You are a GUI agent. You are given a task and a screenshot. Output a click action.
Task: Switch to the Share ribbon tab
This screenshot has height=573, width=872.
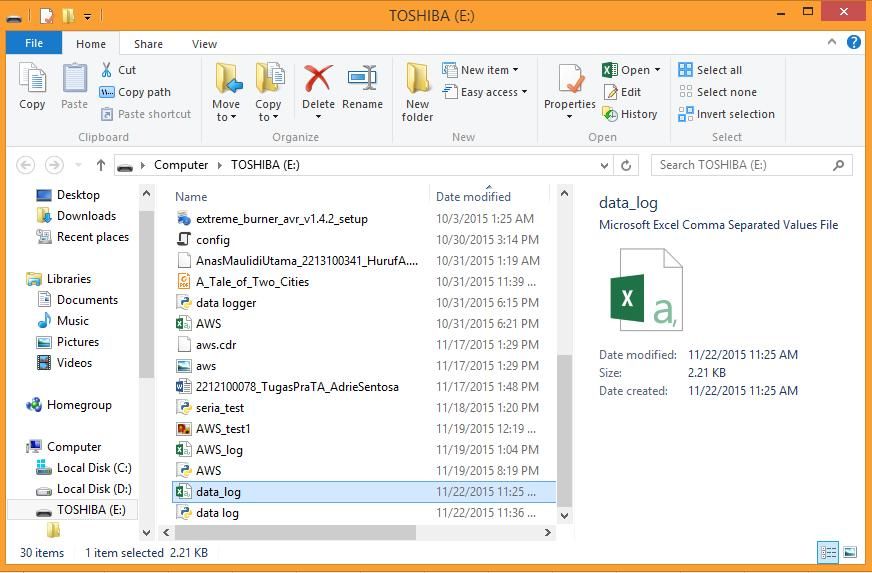click(148, 44)
